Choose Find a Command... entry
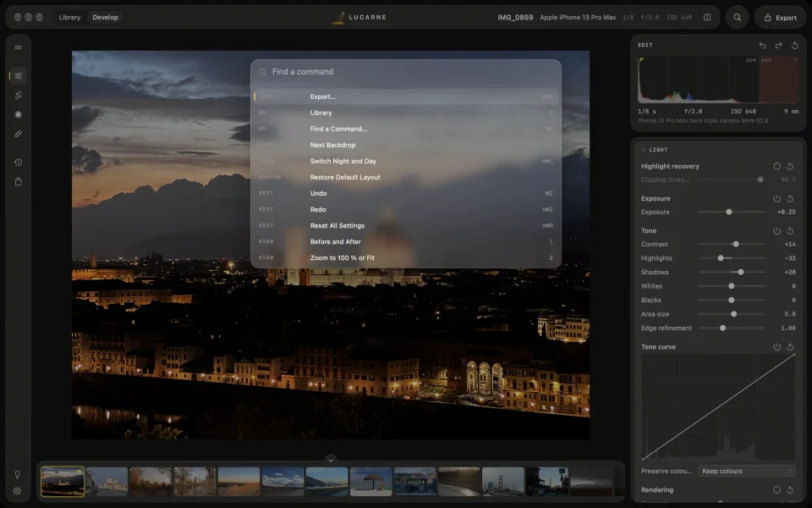The image size is (812, 508). point(405,129)
